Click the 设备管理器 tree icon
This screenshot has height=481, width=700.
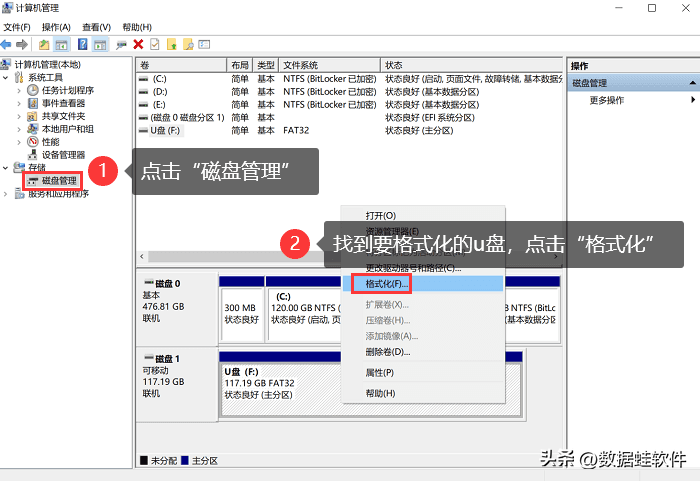pos(32,155)
